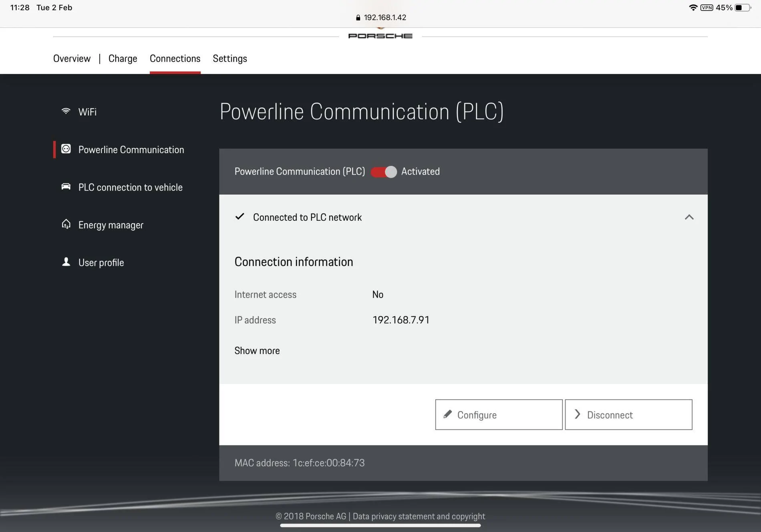Click the Powerline Communication socket icon
761x532 pixels.
tap(66, 149)
